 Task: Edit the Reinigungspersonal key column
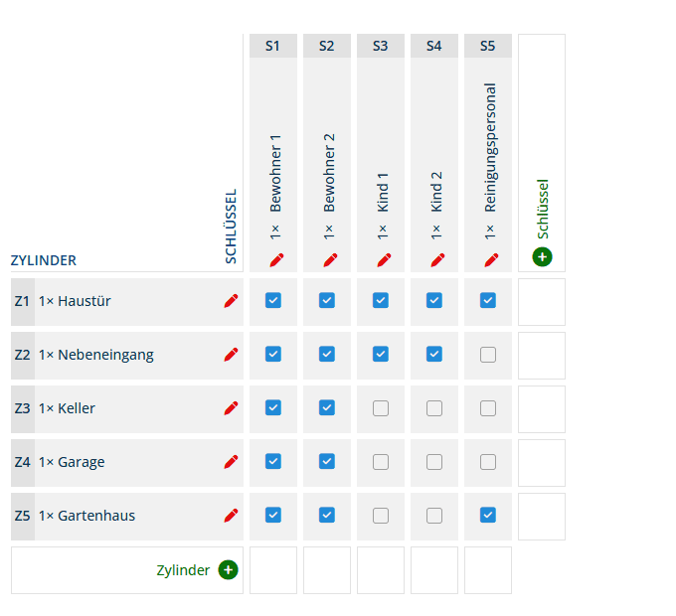490,259
